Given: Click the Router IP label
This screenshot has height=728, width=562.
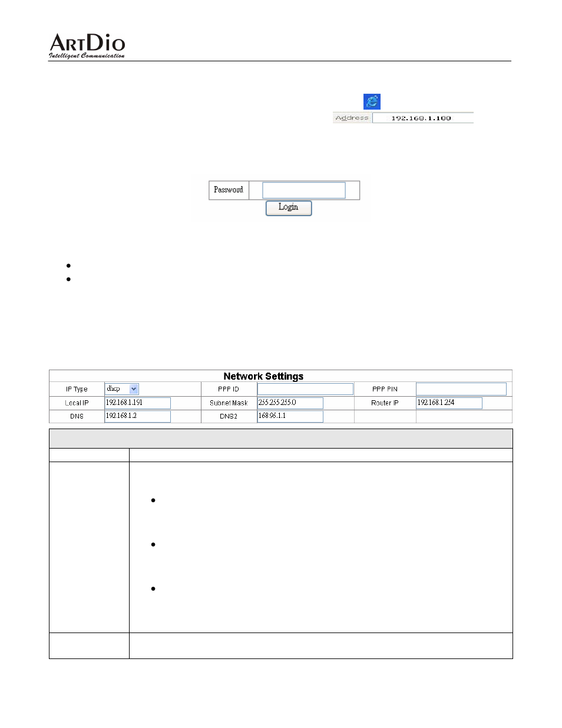Looking at the screenshot, I should coord(385,403).
